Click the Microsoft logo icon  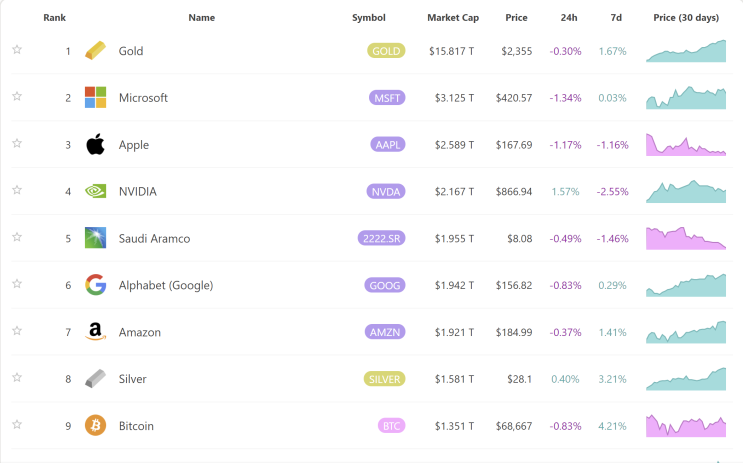point(95,97)
